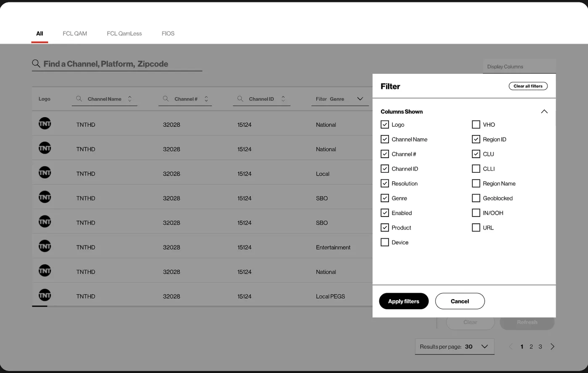Uncheck the Product checkbox
The width and height of the screenshot is (588, 373).
coord(385,227)
